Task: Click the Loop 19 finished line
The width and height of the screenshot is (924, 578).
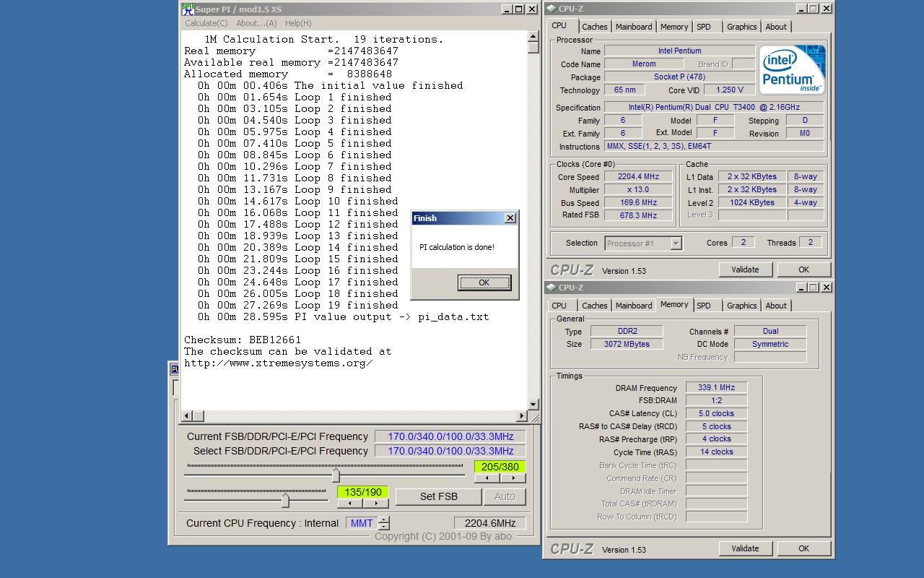Action: (x=298, y=305)
